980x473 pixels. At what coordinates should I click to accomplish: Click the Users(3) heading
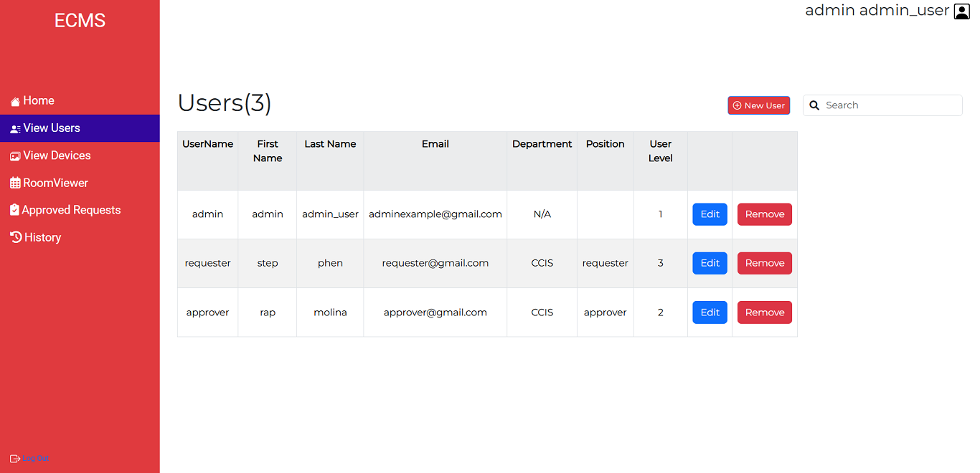tap(225, 103)
